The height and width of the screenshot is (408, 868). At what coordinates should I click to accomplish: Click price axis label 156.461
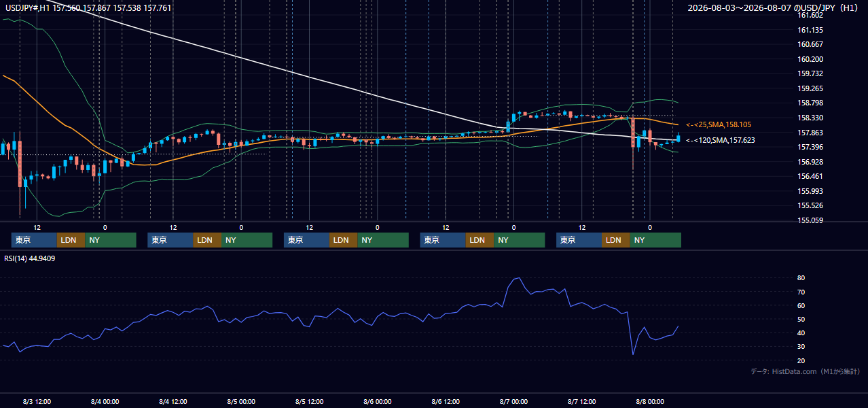tap(810, 176)
